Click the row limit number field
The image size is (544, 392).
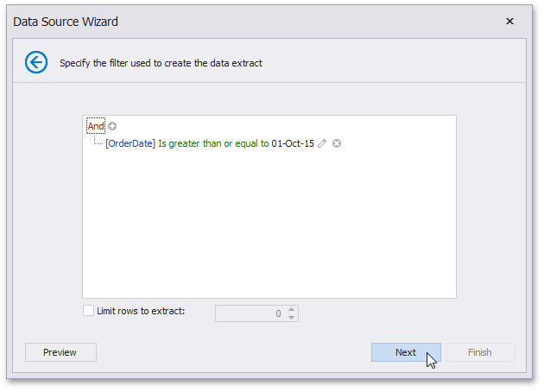249,313
